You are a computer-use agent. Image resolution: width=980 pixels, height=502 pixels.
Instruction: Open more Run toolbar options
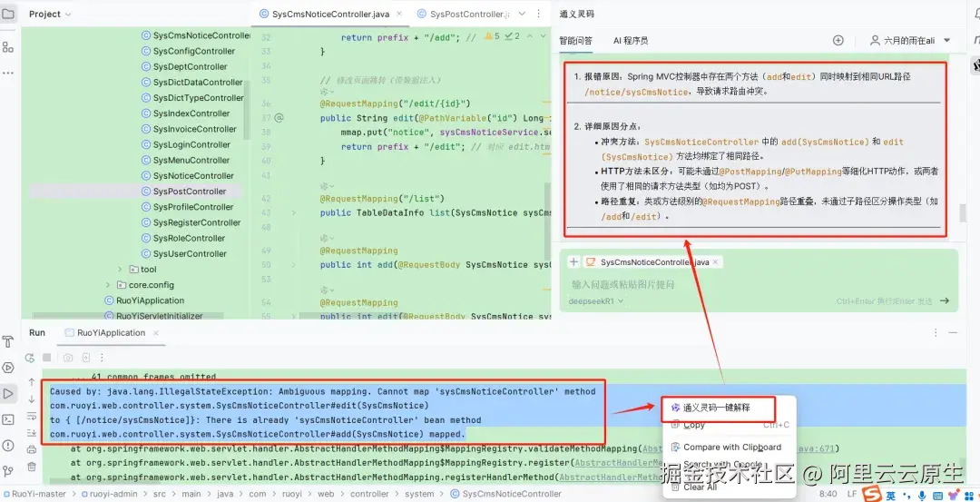(x=102, y=358)
